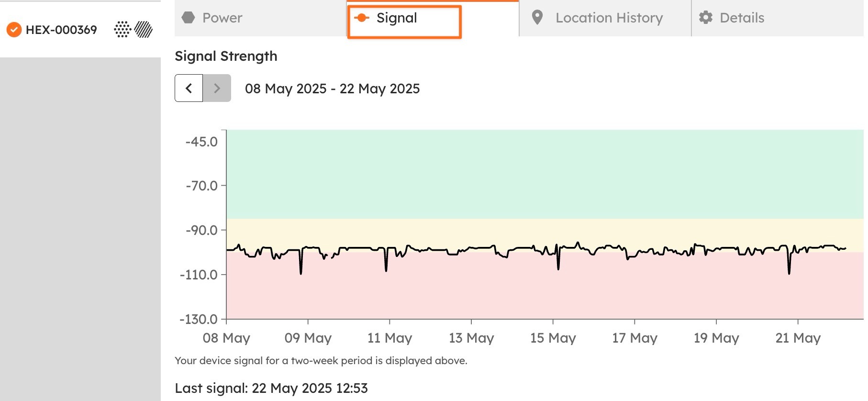Switch to Location History tab
This screenshot has width=868, height=401.
pyautogui.click(x=605, y=18)
